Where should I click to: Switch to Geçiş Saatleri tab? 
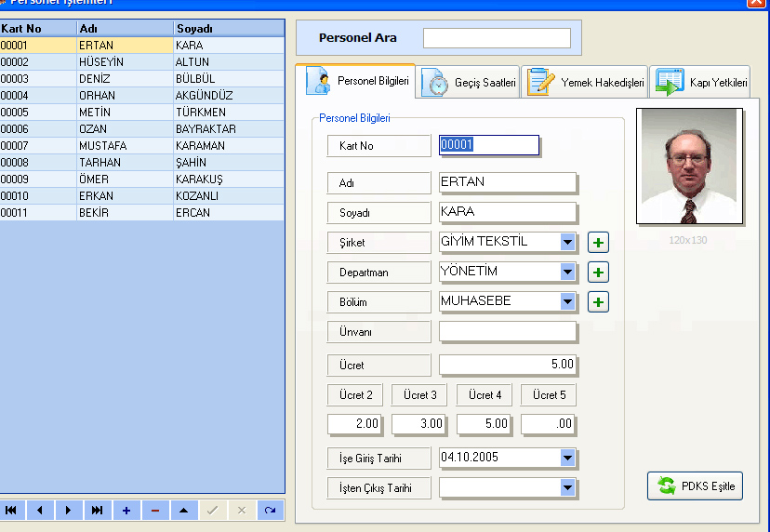coord(471,83)
